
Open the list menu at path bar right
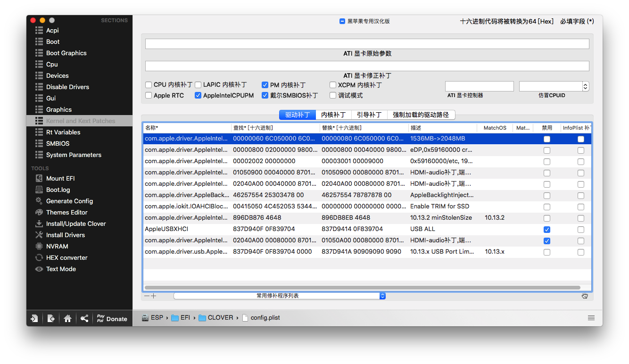[x=591, y=318]
